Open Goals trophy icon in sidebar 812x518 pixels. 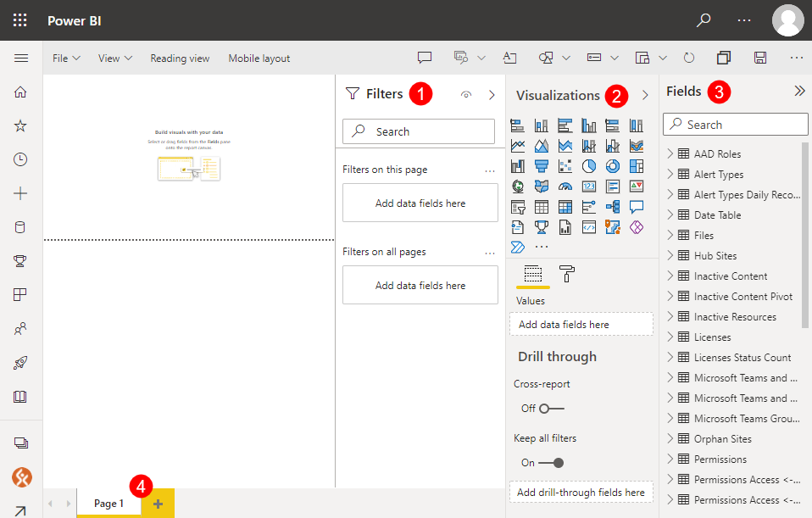(x=20, y=260)
